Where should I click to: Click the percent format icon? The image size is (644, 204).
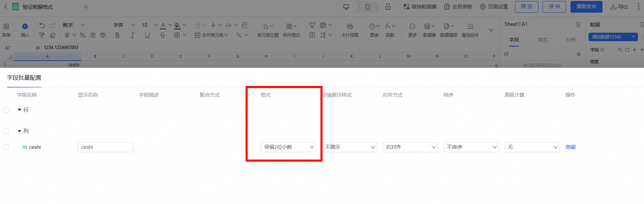click(83, 35)
